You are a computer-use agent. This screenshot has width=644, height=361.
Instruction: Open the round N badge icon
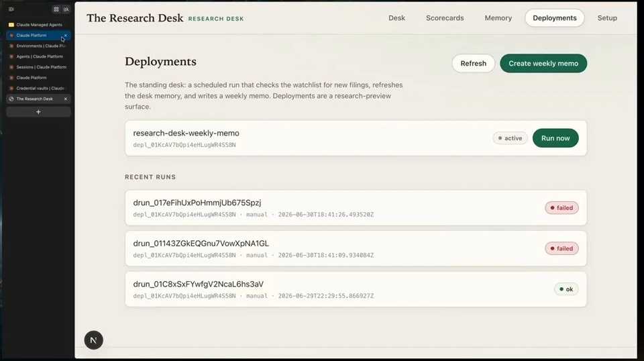coord(94,340)
